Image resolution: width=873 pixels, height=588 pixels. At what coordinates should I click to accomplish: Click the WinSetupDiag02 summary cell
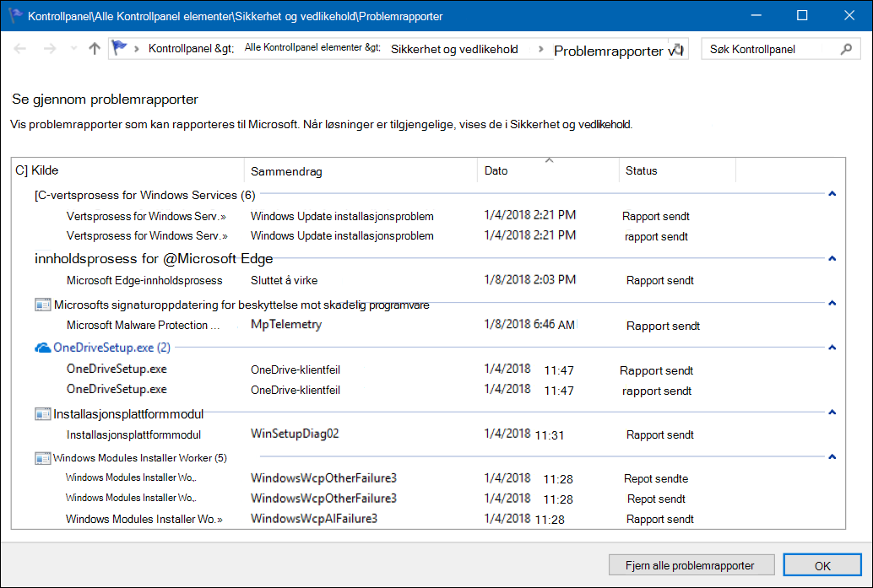tap(295, 434)
